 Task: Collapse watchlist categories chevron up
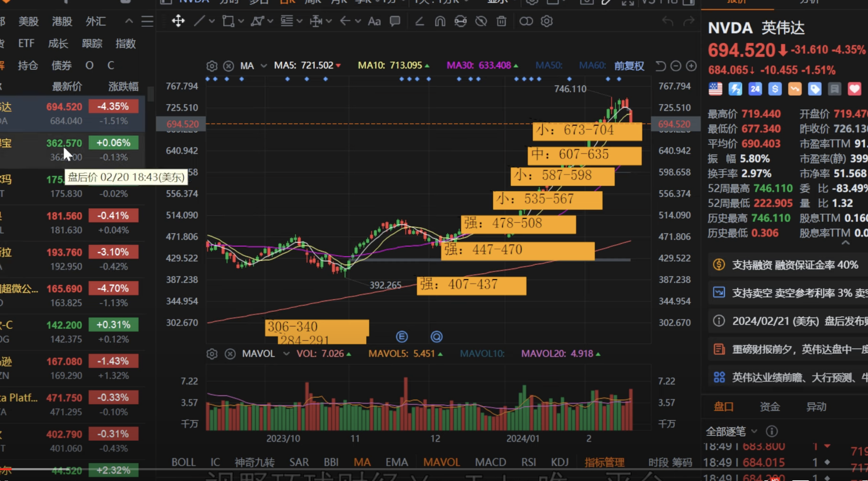[x=129, y=21]
